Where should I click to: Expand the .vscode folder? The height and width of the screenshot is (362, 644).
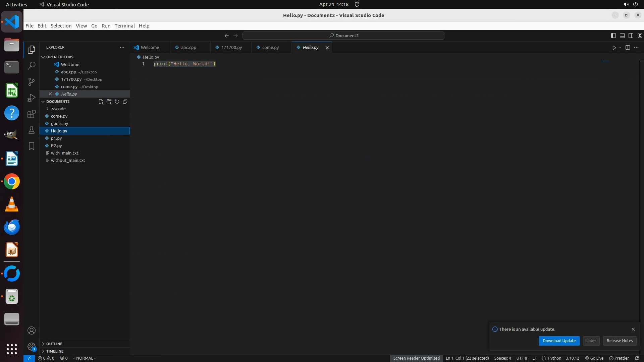click(x=58, y=109)
